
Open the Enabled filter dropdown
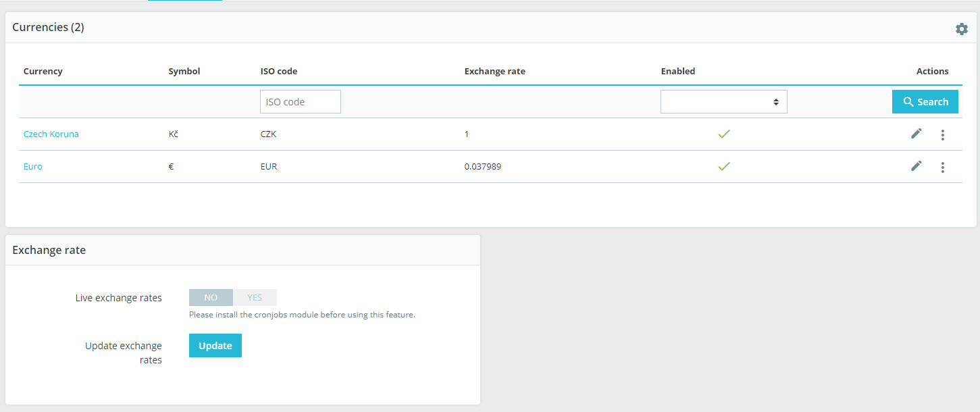tap(723, 102)
